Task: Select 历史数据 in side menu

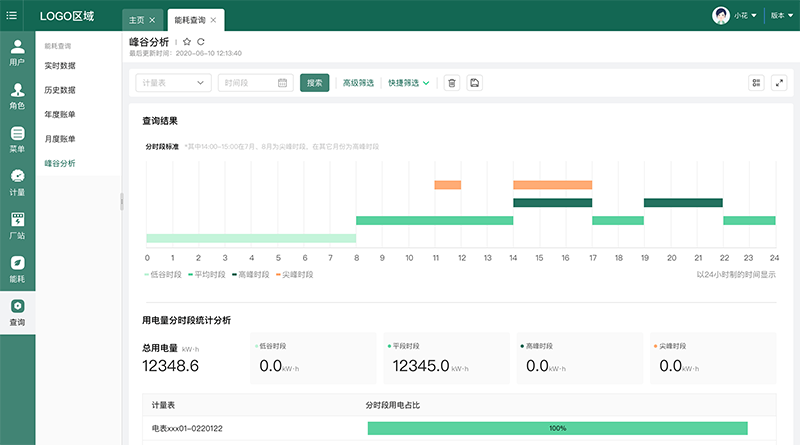Action: 60,90
